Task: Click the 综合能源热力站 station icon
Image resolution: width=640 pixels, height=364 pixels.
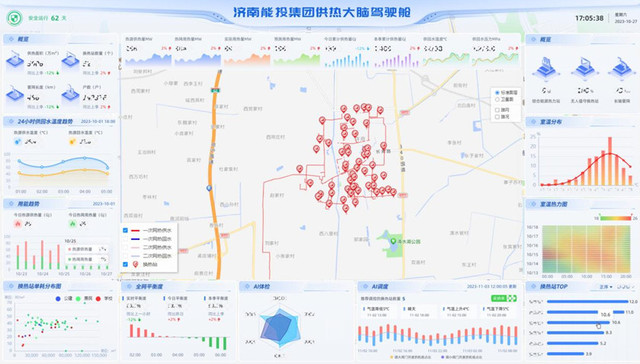Action: pos(546,68)
